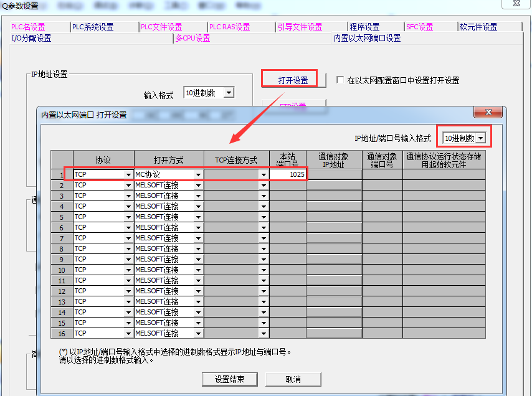This screenshot has height=396, width=532.
Task: Switch to the 程序设置 tab
Action: tap(364, 27)
